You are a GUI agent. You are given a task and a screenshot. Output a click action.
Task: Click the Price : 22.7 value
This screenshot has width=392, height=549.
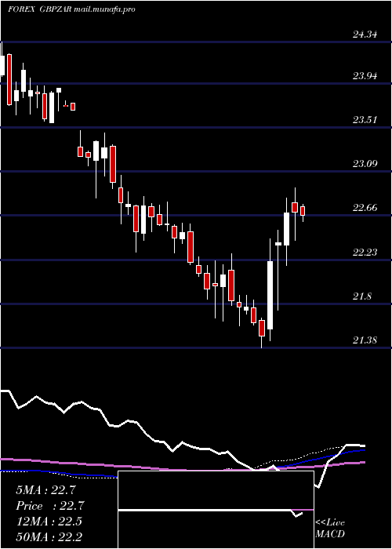tap(50, 506)
